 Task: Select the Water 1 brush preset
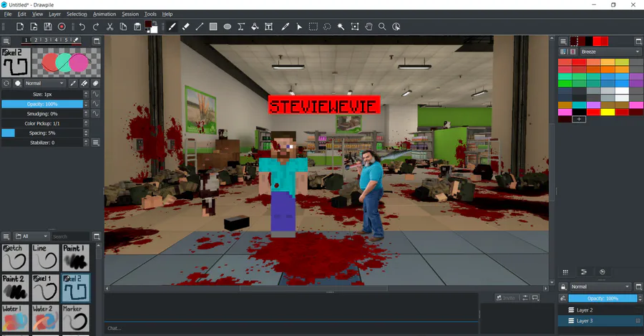pos(15,318)
